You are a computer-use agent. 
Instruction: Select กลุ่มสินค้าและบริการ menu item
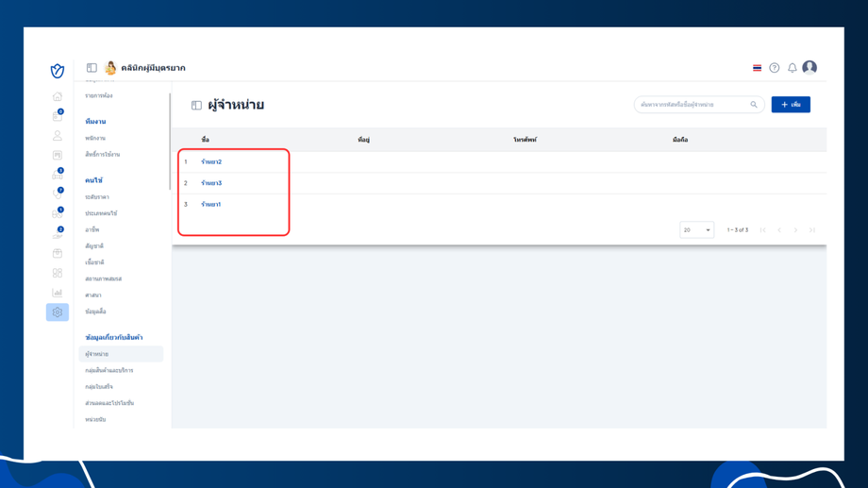109,370
